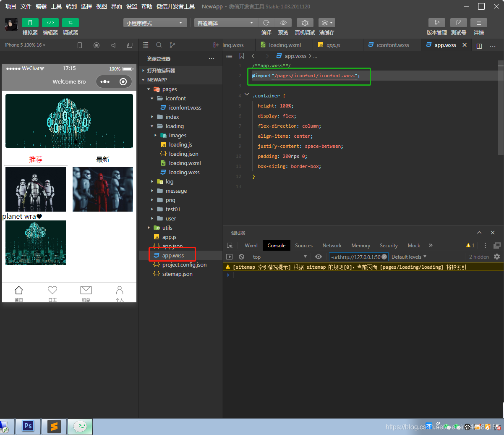Open loading.wxss in the file tree
504x435 pixels.
[180, 172]
